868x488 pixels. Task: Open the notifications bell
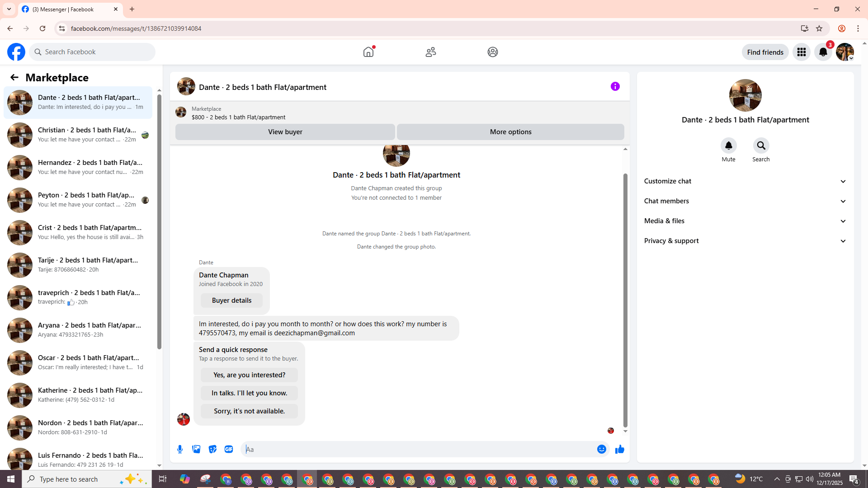(x=823, y=52)
